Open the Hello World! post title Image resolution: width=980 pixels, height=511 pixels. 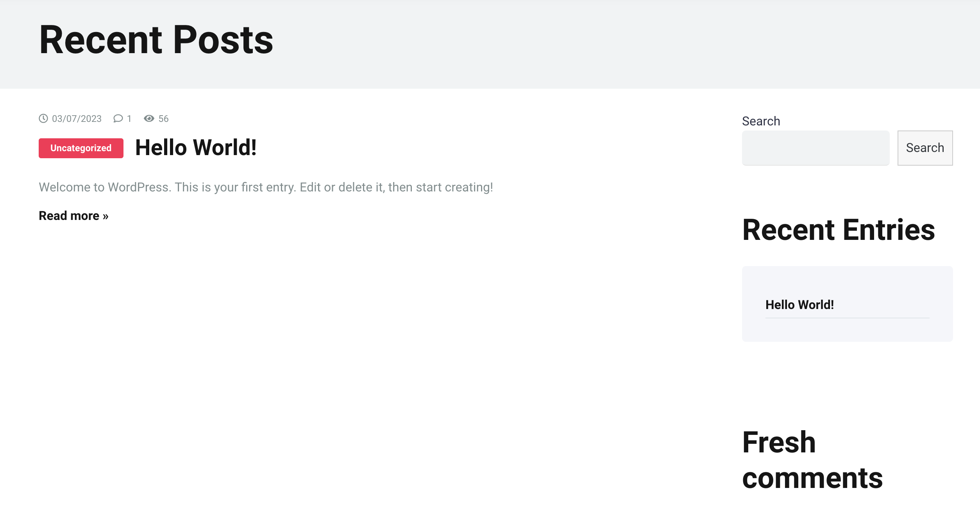tap(196, 148)
